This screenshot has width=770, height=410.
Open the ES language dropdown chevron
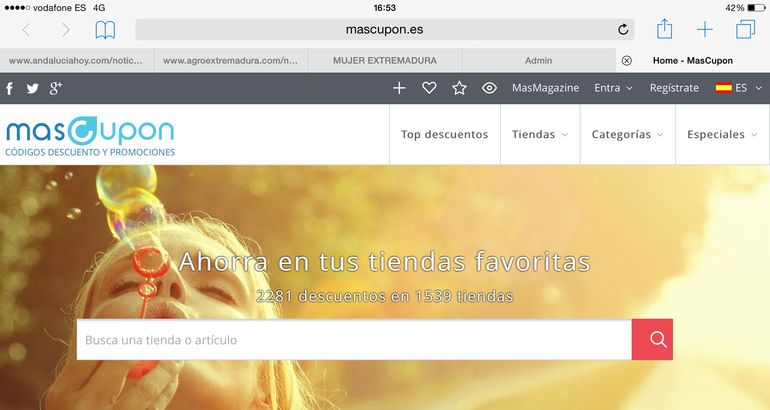(758, 88)
